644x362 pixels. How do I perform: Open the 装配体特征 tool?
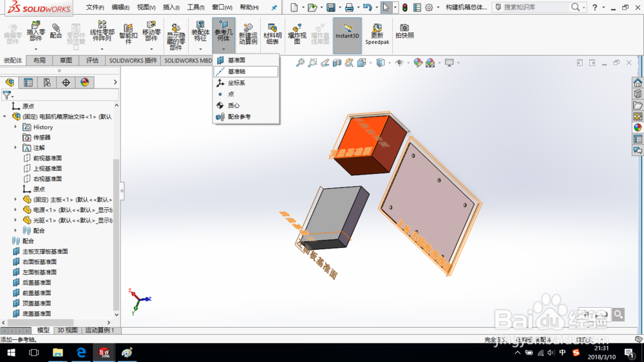coord(200,31)
